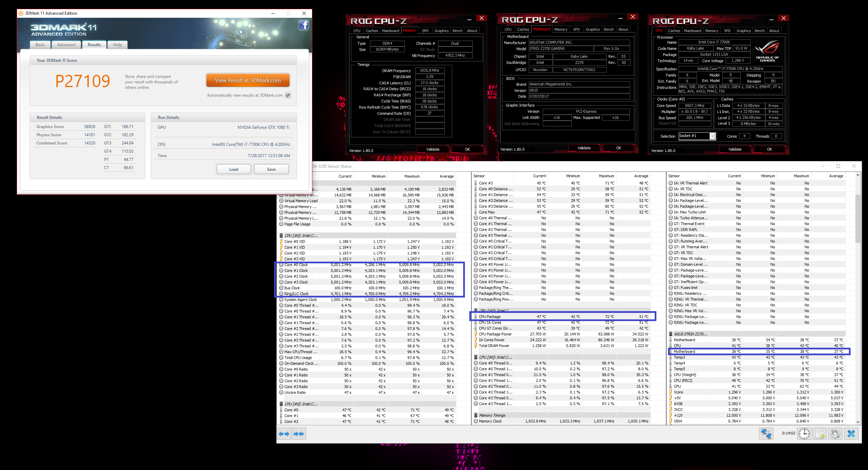The image size is (868, 470).
Task: Click the clock reset timer icon in HWiNFO
Action: (804, 434)
